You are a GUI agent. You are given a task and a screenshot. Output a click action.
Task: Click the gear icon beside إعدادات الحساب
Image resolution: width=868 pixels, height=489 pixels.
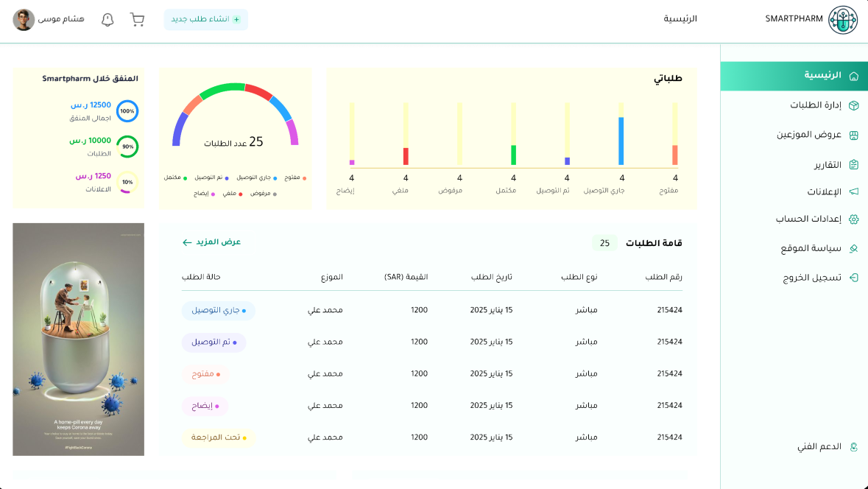click(x=854, y=219)
